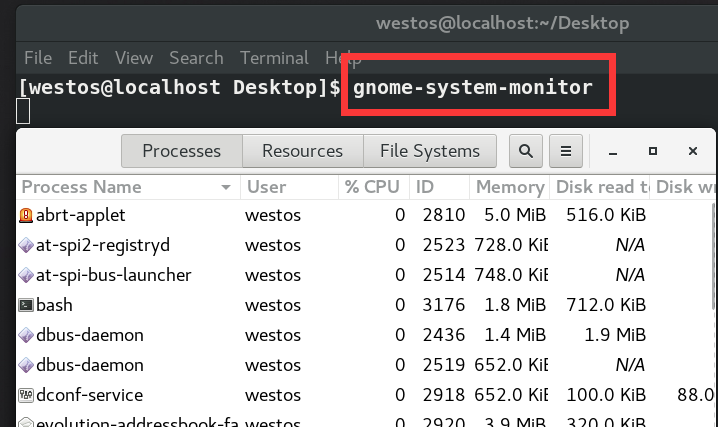Open the Terminal menu in menu bar
The width and height of the screenshot is (718, 427).
(x=275, y=58)
